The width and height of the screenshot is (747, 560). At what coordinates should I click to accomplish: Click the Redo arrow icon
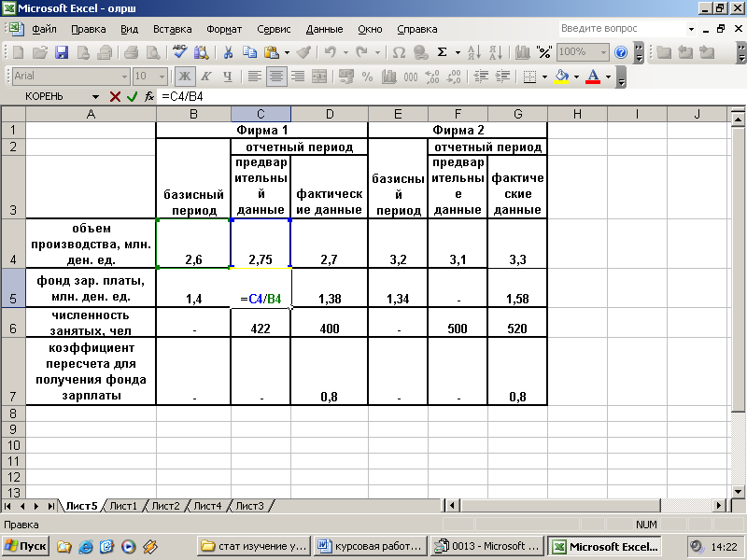click(x=362, y=52)
